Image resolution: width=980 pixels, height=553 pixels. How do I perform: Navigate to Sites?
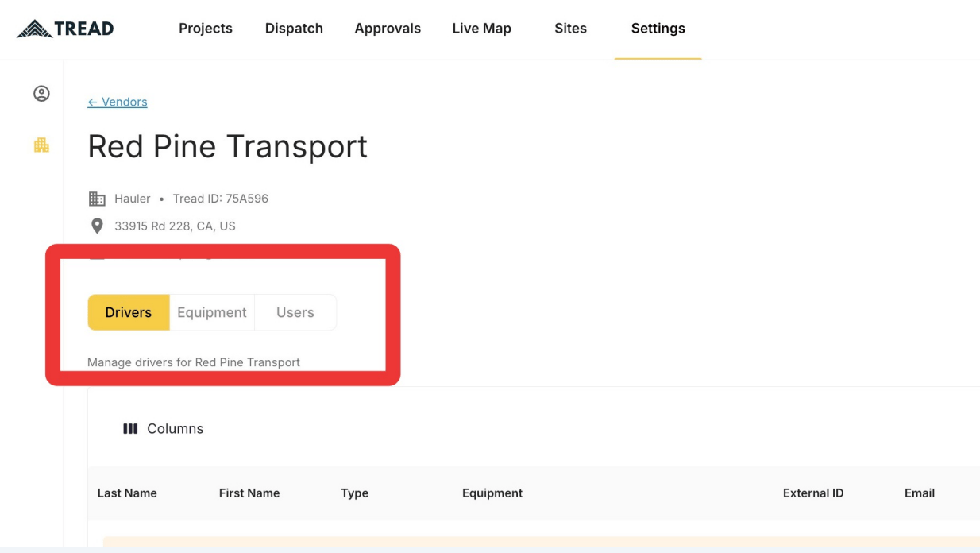[570, 29]
